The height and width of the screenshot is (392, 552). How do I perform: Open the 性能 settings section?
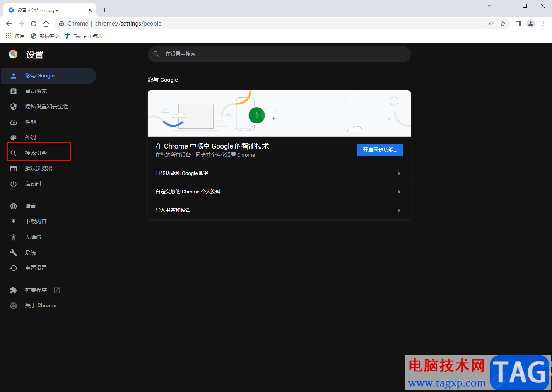(48, 122)
